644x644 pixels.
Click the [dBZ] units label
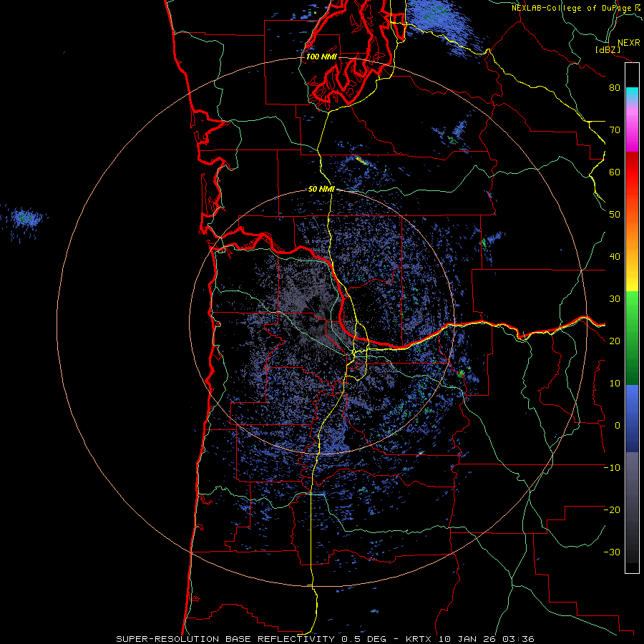point(608,49)
